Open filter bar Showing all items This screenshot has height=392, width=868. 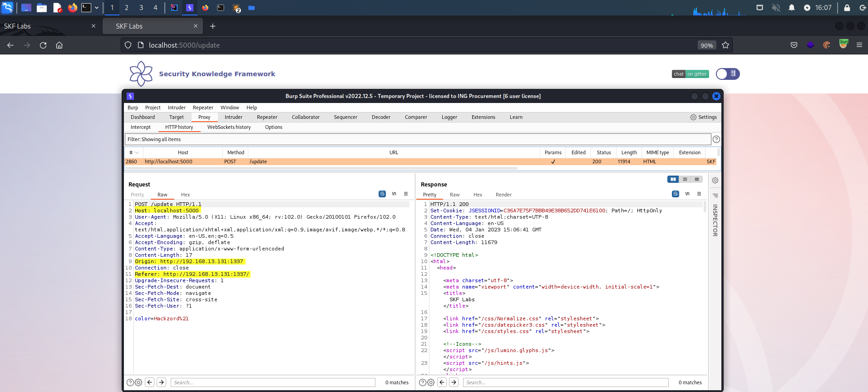pos(418,139)
